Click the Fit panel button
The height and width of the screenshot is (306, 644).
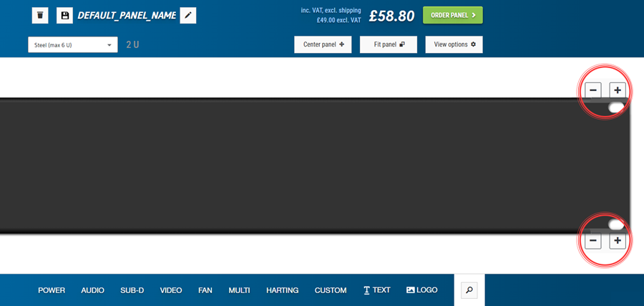pyautogui.click(x=389, y=44)
